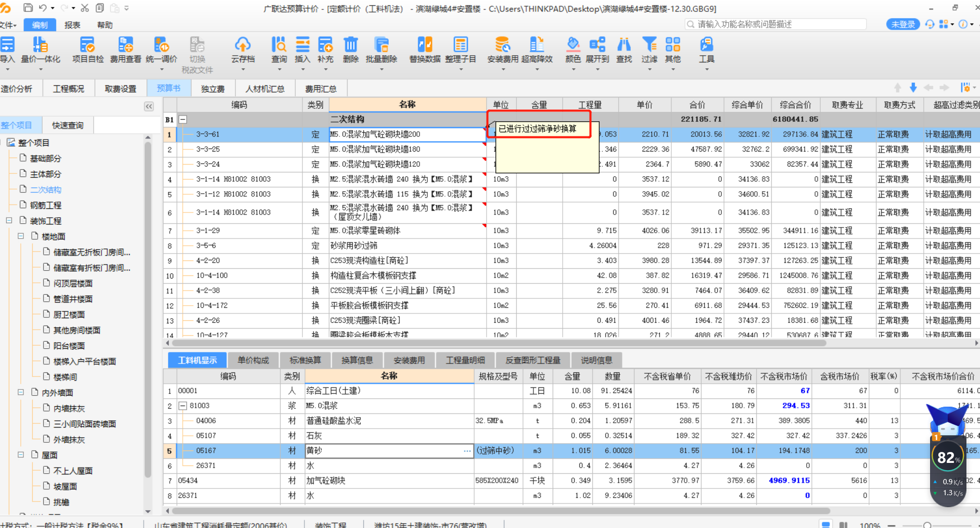Collapse the 二次结构 B1 section row

click(183, 119)
